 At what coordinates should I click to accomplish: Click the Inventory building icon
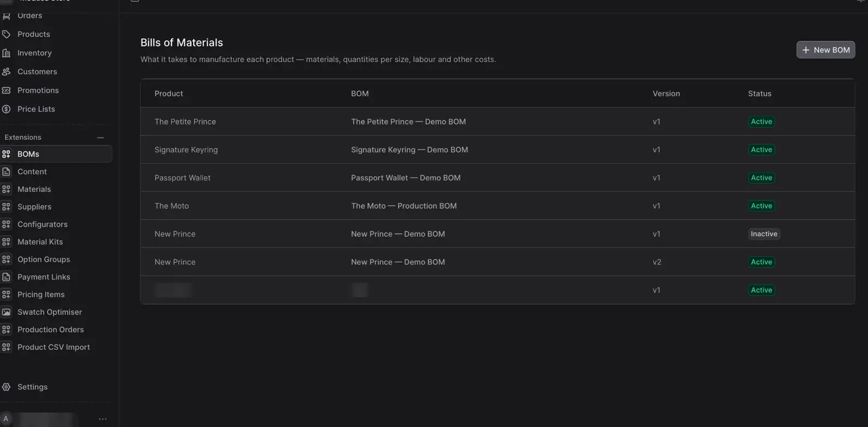pyautogui.click(x=6, y=53)
